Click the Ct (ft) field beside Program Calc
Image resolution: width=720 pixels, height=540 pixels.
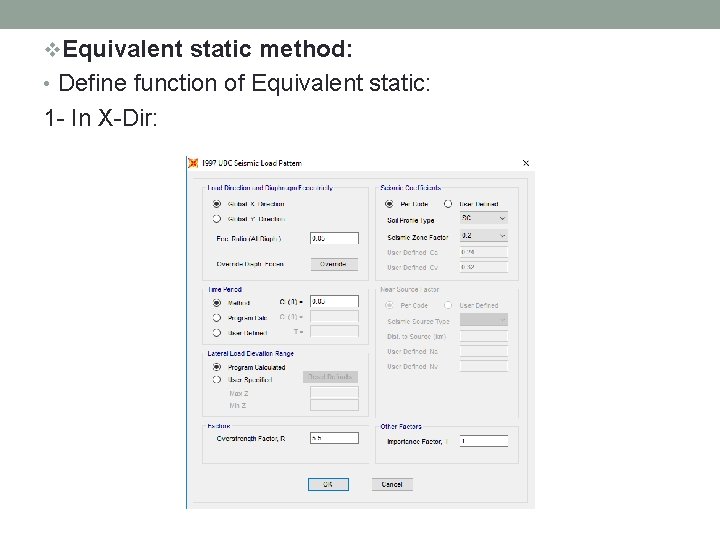(x=334, y=317)
